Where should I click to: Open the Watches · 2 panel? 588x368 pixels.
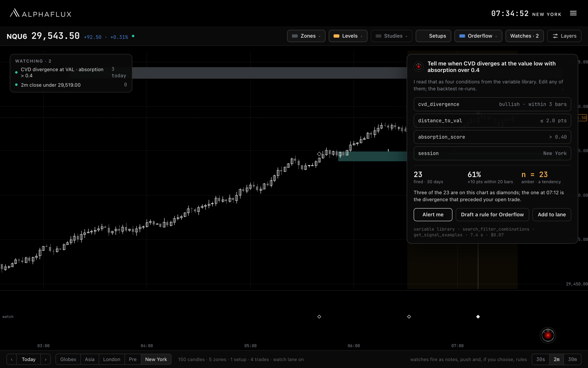pos(524,36)
